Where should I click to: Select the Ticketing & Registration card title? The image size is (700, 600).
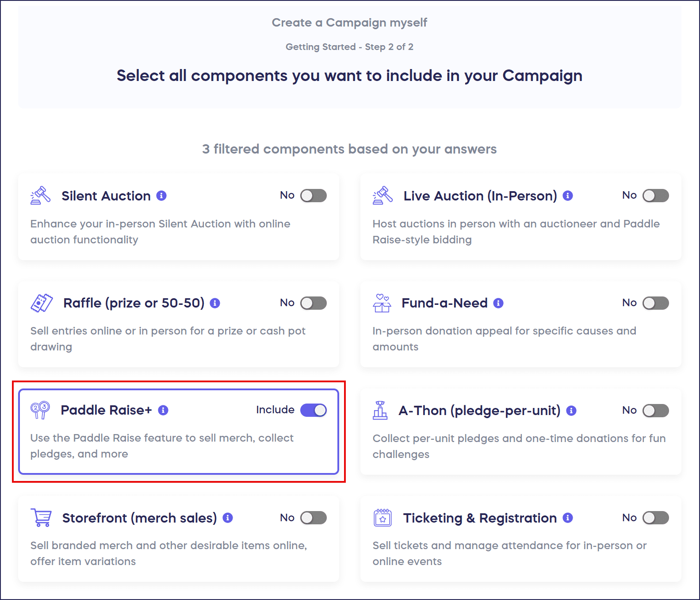(x=480, y=518)
